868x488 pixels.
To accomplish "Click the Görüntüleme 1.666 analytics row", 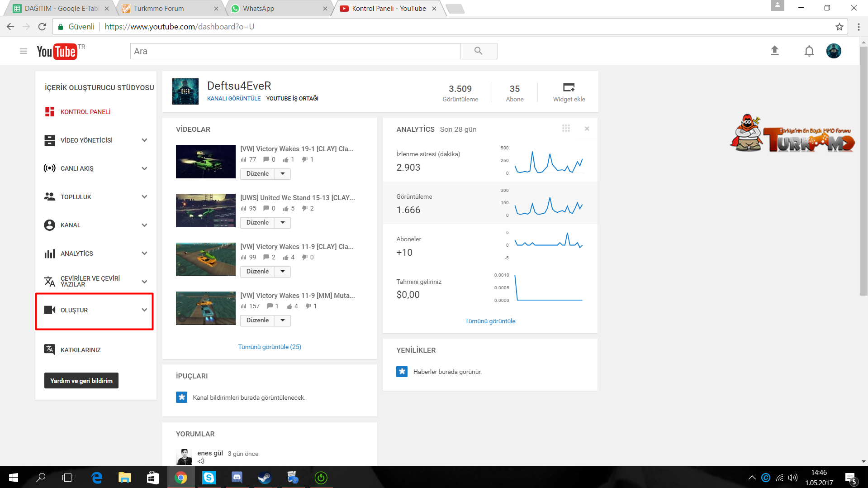I will click(x=490, y=203).
